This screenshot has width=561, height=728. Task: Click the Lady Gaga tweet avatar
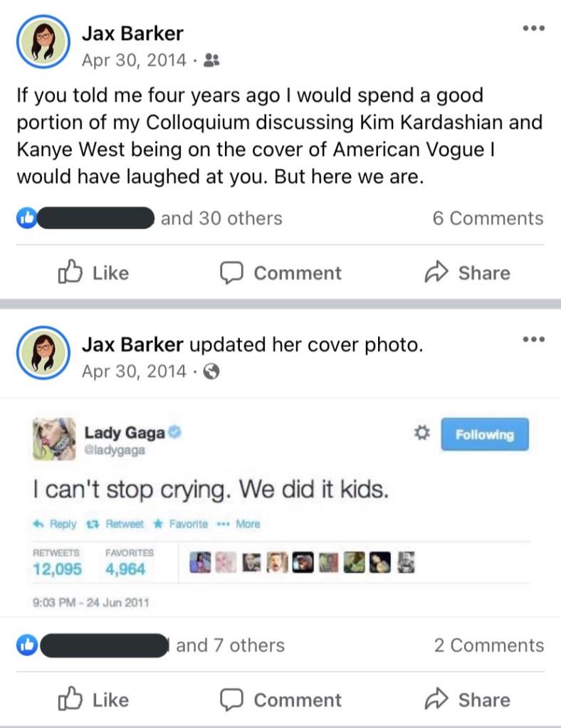[54, 438]
